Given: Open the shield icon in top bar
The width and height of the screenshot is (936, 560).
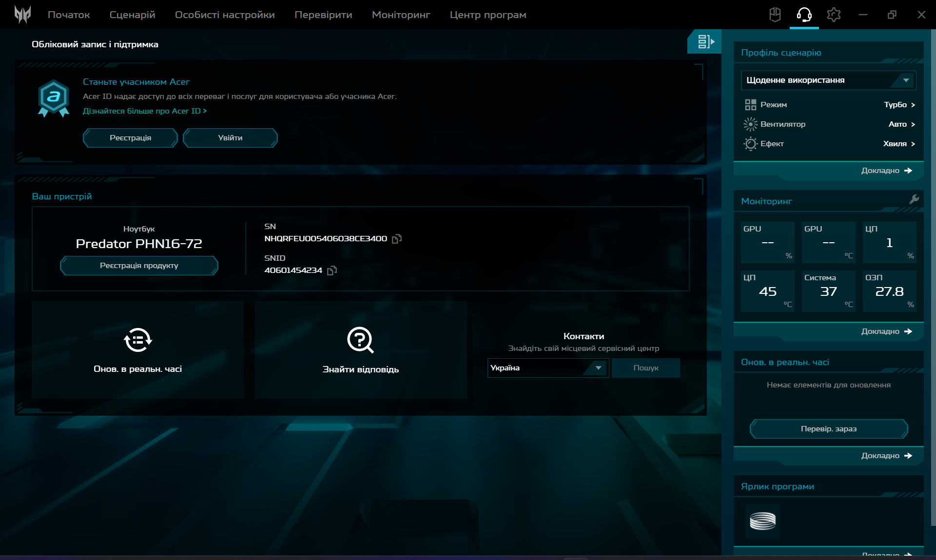Looking at the screenshot, I should 775,15.
